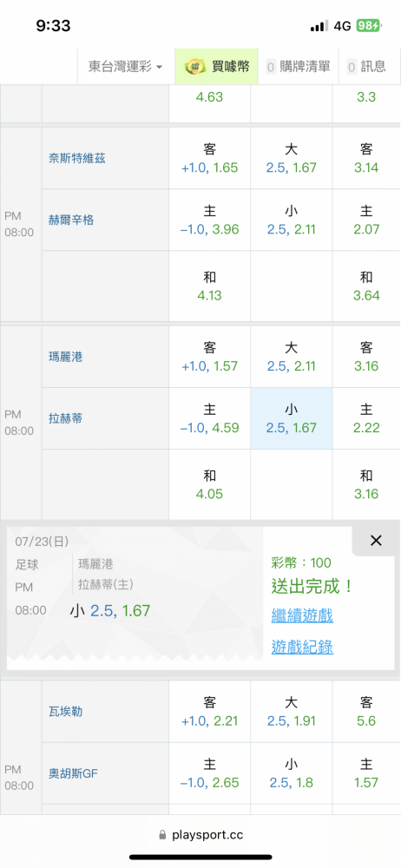Viewport: 401px width, 868px height.
Task: Click the 繼續遊戲 link
Action: point(302,615)
